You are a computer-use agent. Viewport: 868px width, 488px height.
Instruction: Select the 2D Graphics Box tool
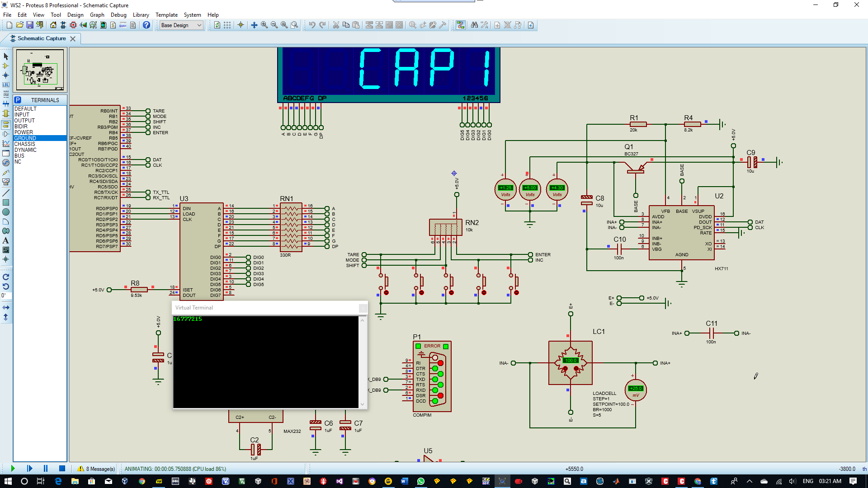click(x=6, y=202)
